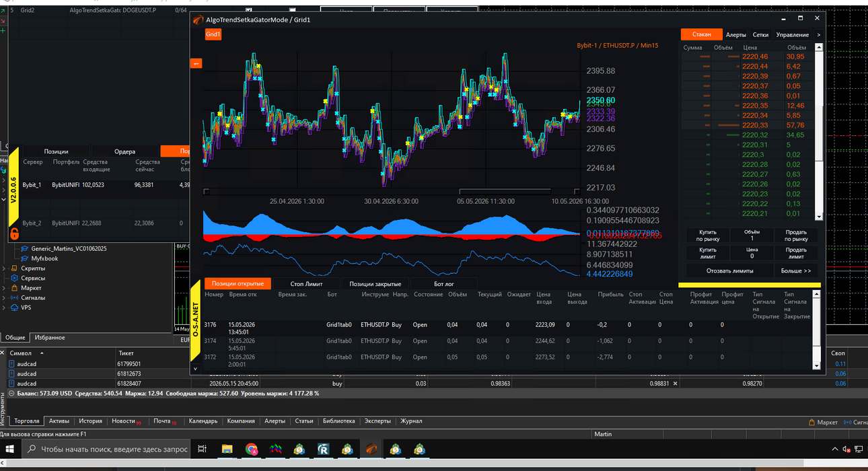Click the Сервисы gear icon in navigator
Screen dimensions: 868x471
pyautogui.click(x=15, y=278)
